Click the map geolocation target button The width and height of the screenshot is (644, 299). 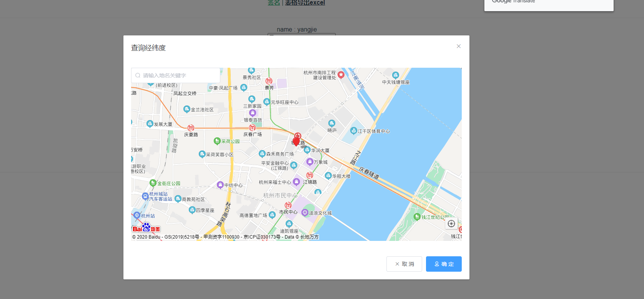click(x=451, y=224)
